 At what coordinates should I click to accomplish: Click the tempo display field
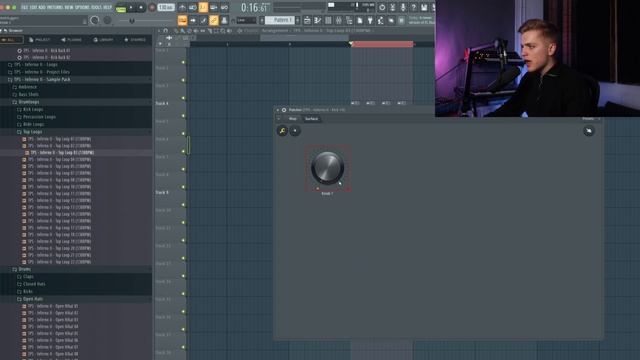(x=166, y=7)
